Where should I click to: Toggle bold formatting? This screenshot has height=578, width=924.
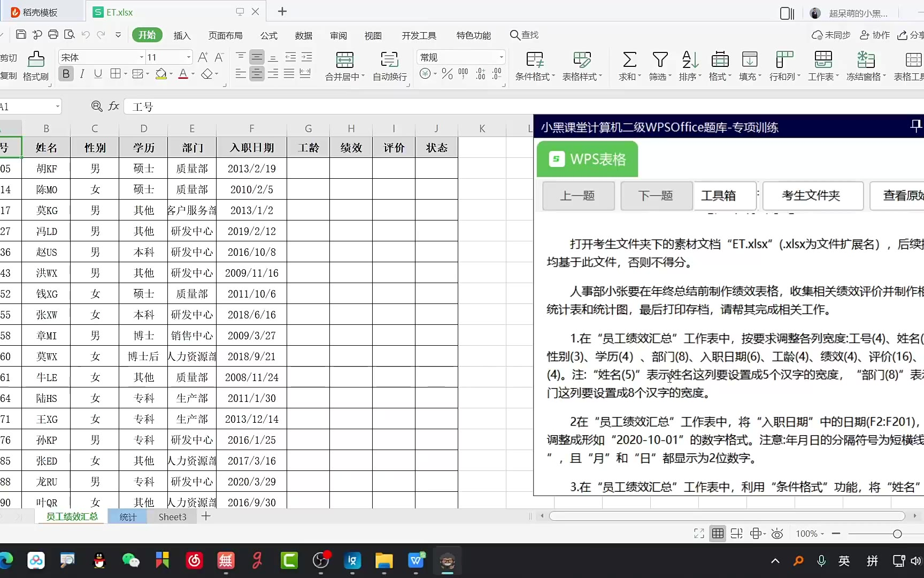point(66,74)
